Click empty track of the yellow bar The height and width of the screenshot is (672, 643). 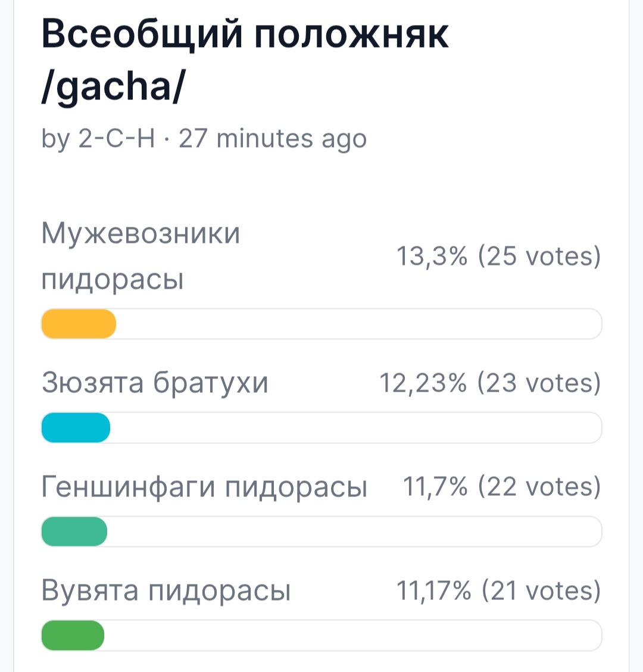coord(359,324)
